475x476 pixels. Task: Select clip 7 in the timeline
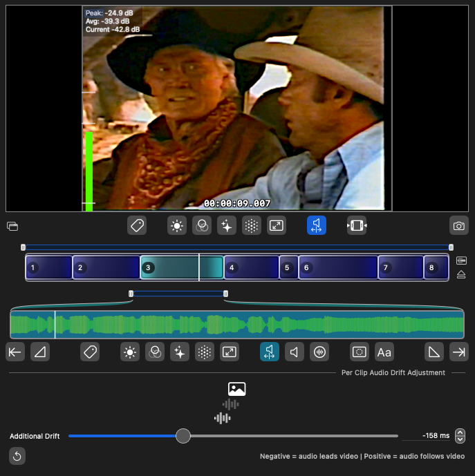point(401,267)
